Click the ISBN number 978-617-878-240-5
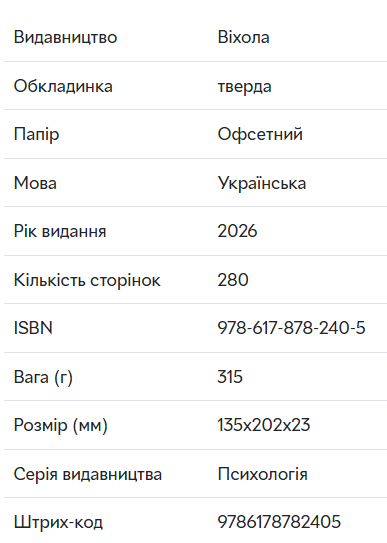Image resolution: width=387 pixels, height=543 pixels. [291, 328]
